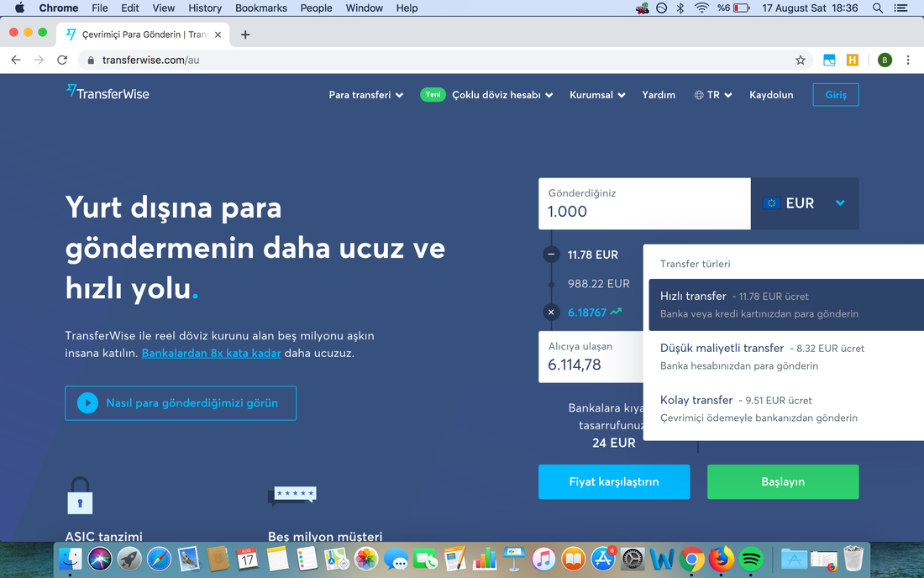Viewport: 924px width, 578px height.
Task: Open App Store from the dock
Action: click(603, 559)
